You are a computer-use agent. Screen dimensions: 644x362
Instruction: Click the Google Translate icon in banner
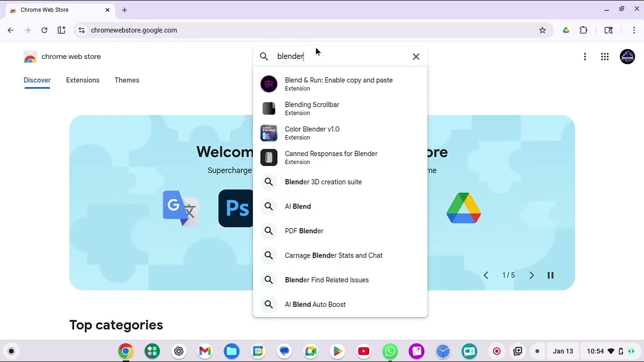(180, 208)
